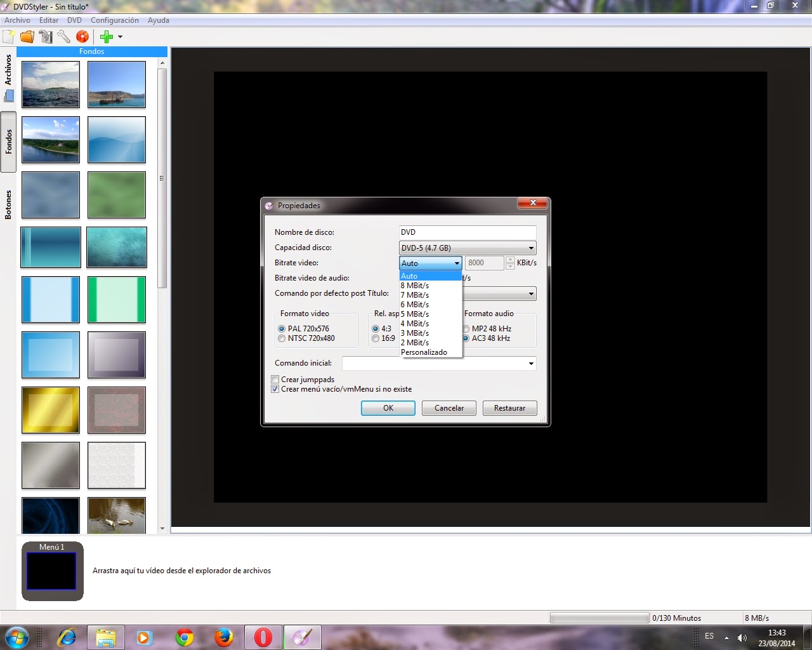Viewport: 812px width, 650px height.
Task: Select the swans on lake background
Action: click(x=117, y=515)
